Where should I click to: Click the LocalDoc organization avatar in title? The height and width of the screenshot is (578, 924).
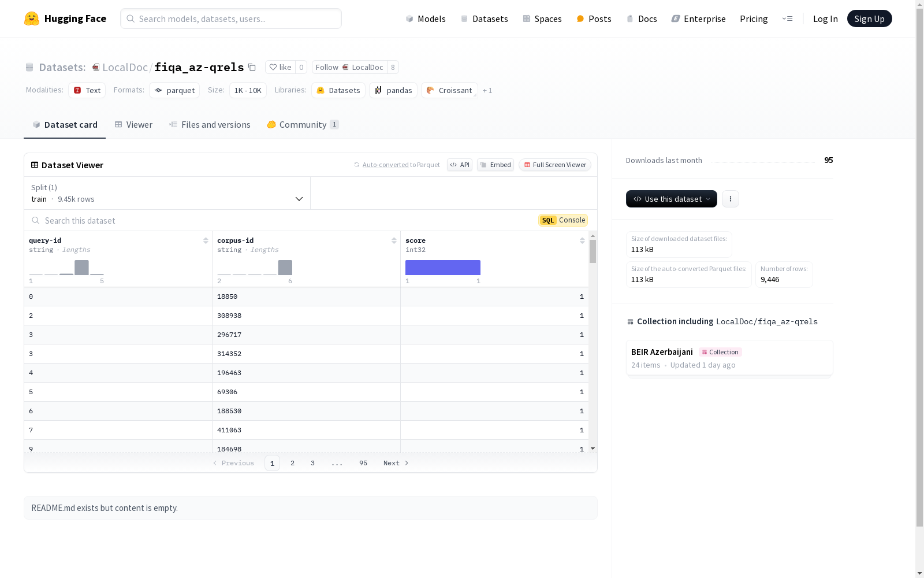click(96, 67)
